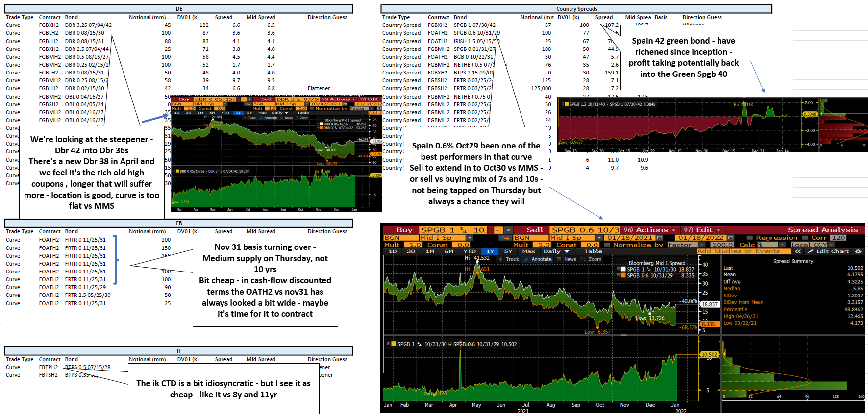Image resolution: width=868 pixels, height=420 pixels.
Task: Click the swap buy/sell arrows icon in SPGB chart
Action: point(505,238)
